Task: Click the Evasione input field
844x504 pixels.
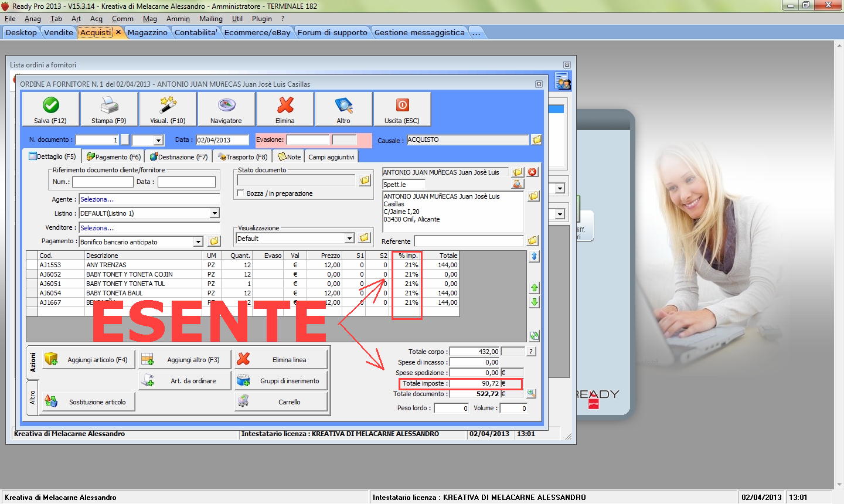Action: pyautogui.click(x=308, y=139)
